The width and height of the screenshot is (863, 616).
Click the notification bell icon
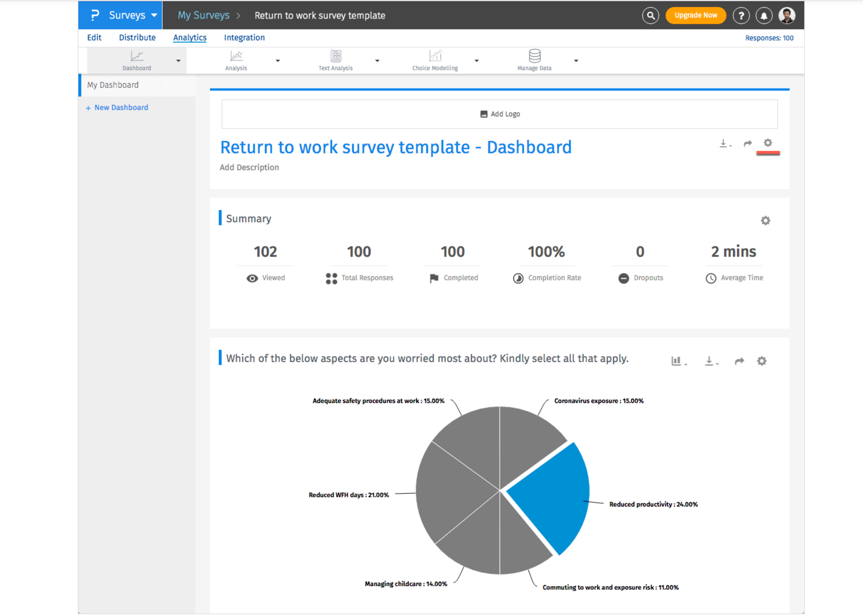click(764, 15)
